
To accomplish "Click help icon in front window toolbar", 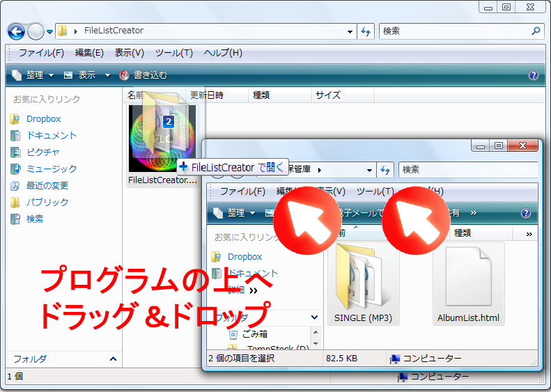I will (526, 213).
